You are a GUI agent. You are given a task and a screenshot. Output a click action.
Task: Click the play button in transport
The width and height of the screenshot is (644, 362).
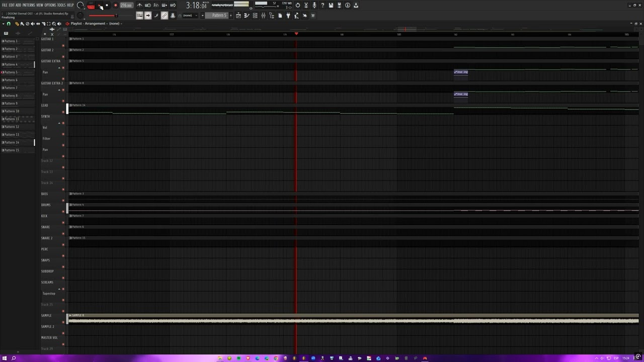(x=100, y=6)
